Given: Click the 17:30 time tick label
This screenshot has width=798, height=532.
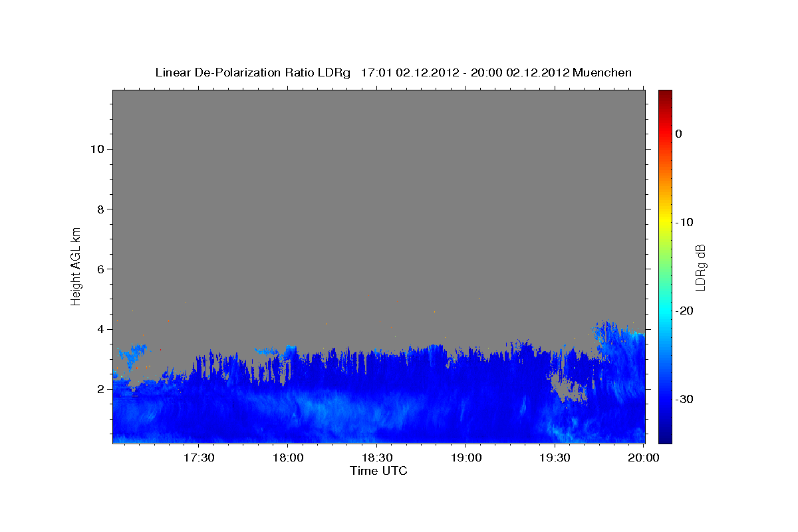Looking at the screenshot, I should click(198, 458).
